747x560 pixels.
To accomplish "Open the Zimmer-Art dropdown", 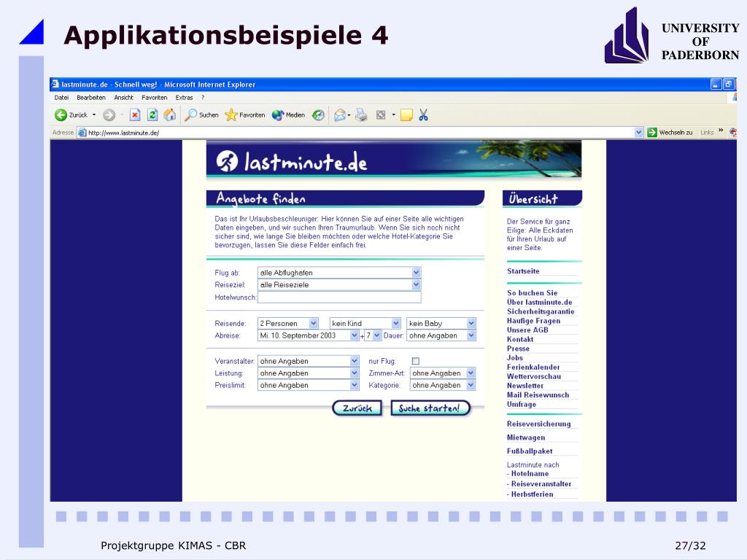I will (x=471, y=373).
